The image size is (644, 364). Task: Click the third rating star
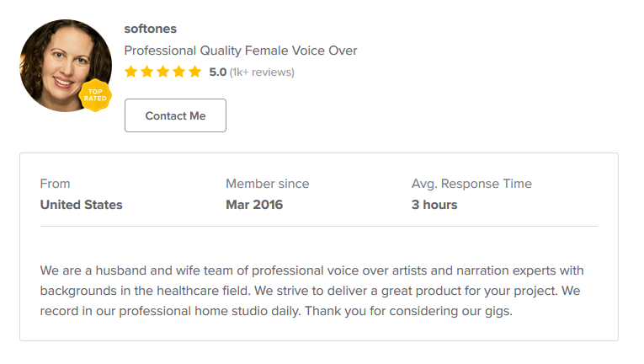pyautogui.click(x=163, y=72)
